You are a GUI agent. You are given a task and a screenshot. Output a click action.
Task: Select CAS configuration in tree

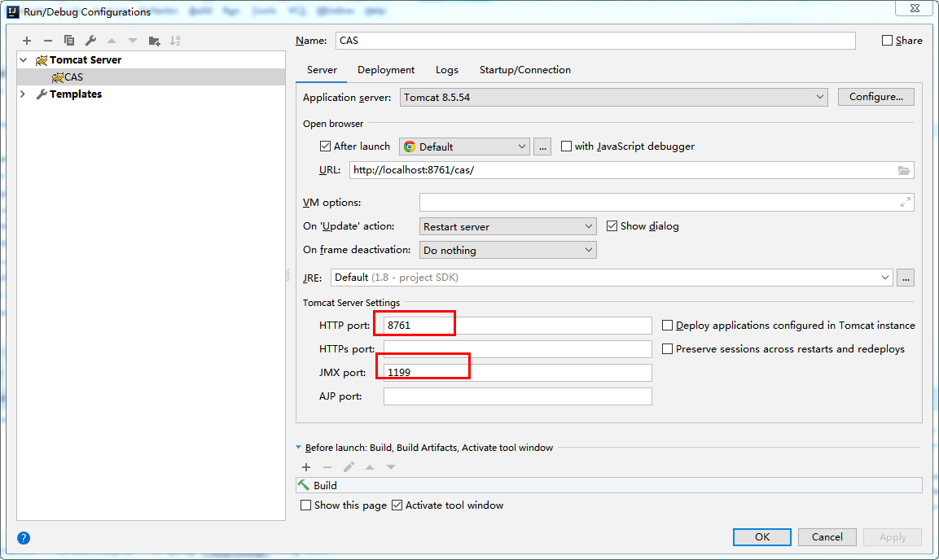coord(151,77)
